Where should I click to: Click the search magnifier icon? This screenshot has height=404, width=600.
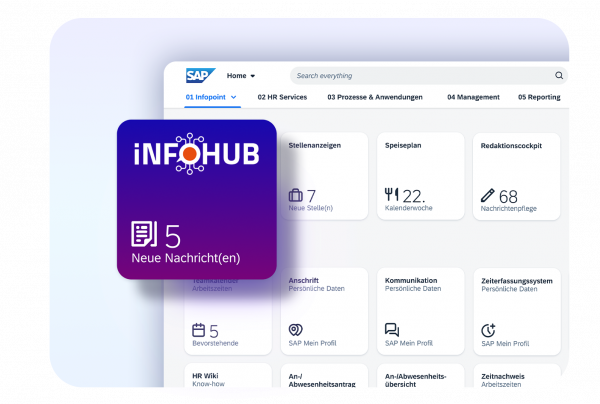click(x=559, y=75)
